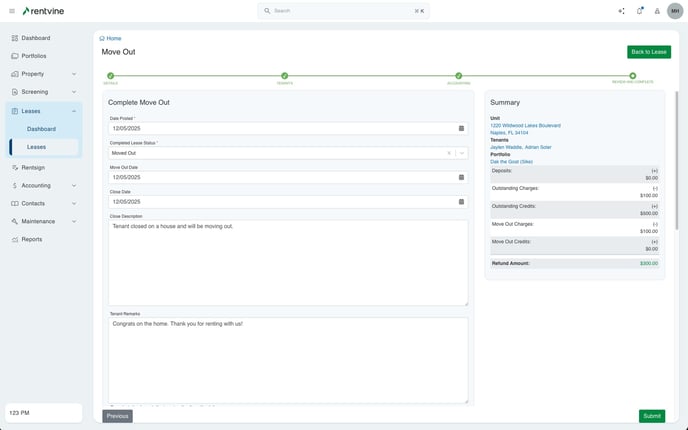Viewport: 688px width, 430px height.
Task: Click the Home breadcrumb link
Action: [x=113, y=38]
